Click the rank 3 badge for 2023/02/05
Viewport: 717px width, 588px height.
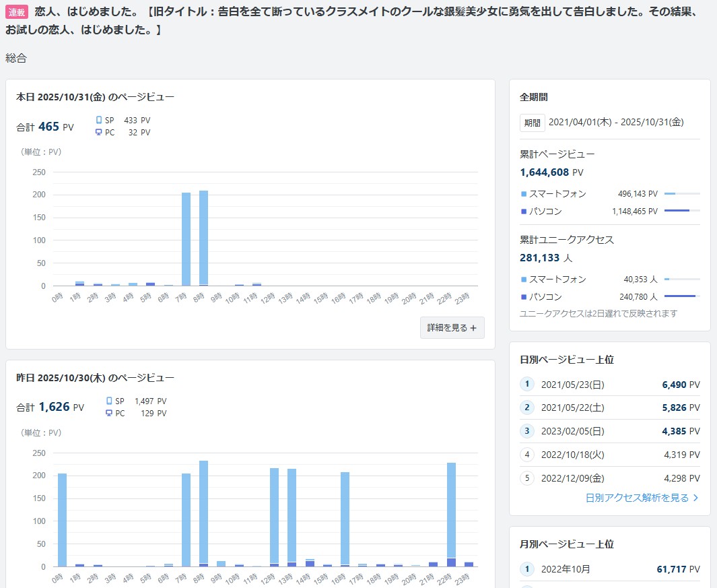[x=527, y=431]
